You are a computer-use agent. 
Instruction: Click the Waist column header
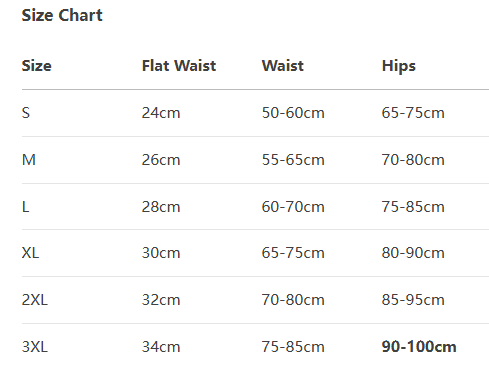pos(283,66)
